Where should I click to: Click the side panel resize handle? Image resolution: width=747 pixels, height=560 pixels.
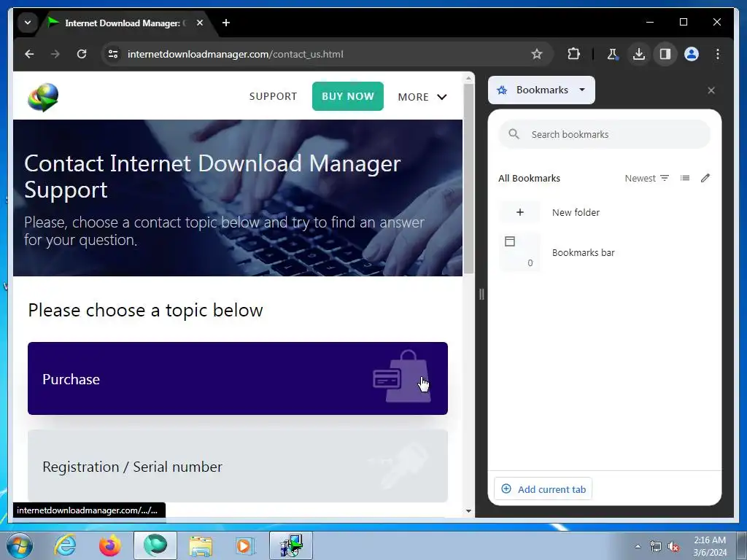click(x=481, y=295)
